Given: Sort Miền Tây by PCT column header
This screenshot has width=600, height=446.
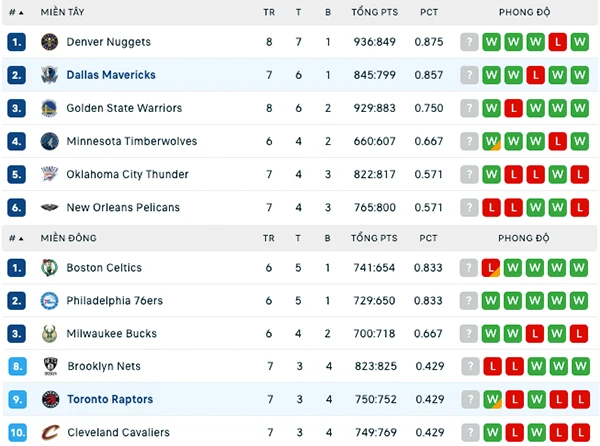Looking at the screenshot, I should [x=429, y=12].
